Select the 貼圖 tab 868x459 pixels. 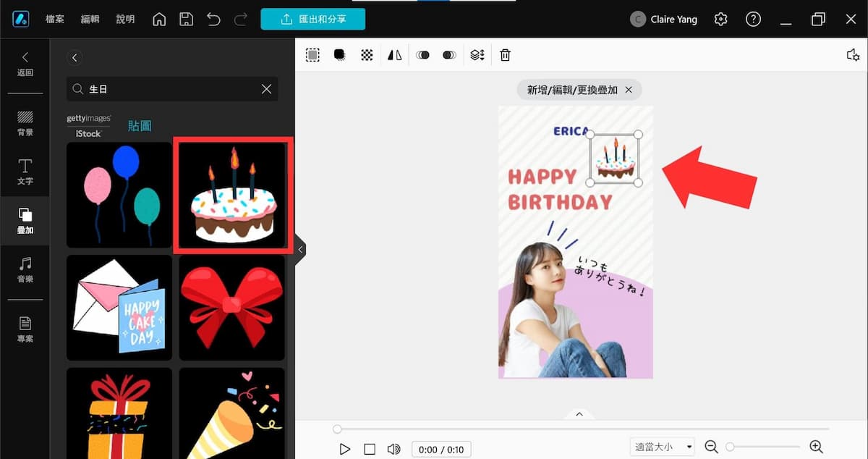[x=140, y=126]
